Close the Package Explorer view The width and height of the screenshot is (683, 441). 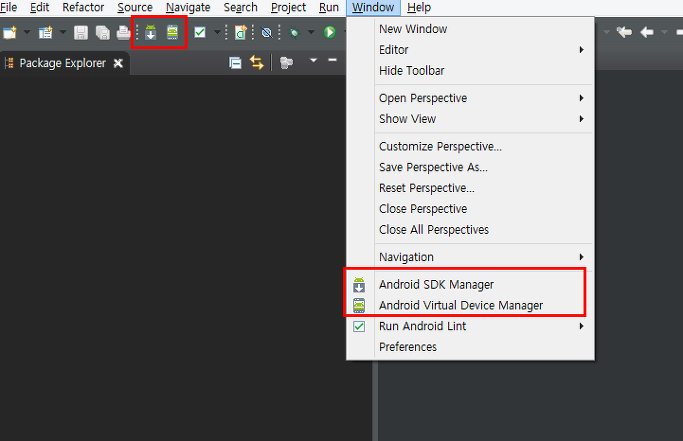(x=118, y=64)
